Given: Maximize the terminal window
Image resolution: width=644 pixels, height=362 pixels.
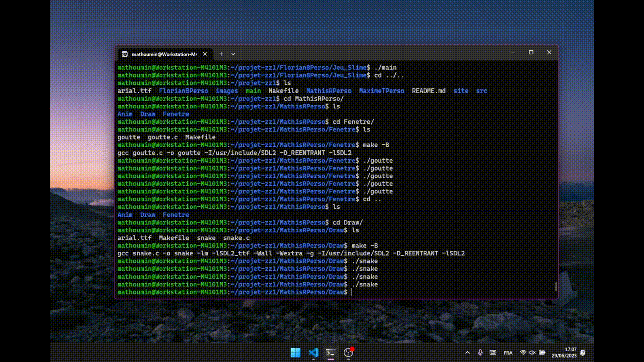Looking at the screenshot, I should point(531,52).
